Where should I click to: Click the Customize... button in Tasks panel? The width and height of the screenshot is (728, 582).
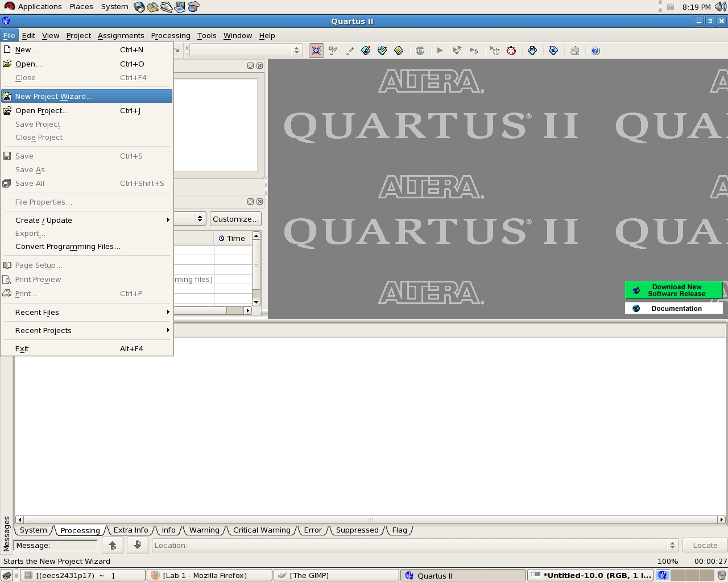[x=235, y=219]
